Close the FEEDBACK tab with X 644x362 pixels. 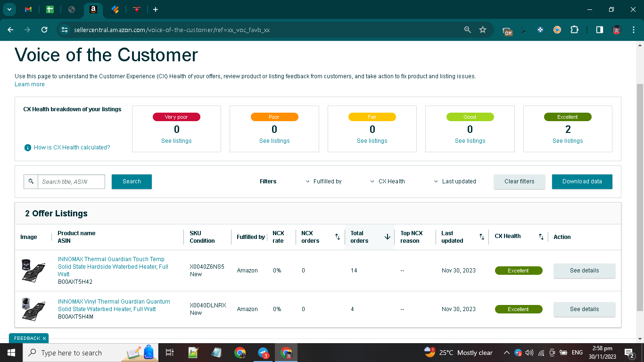(44, 338)
